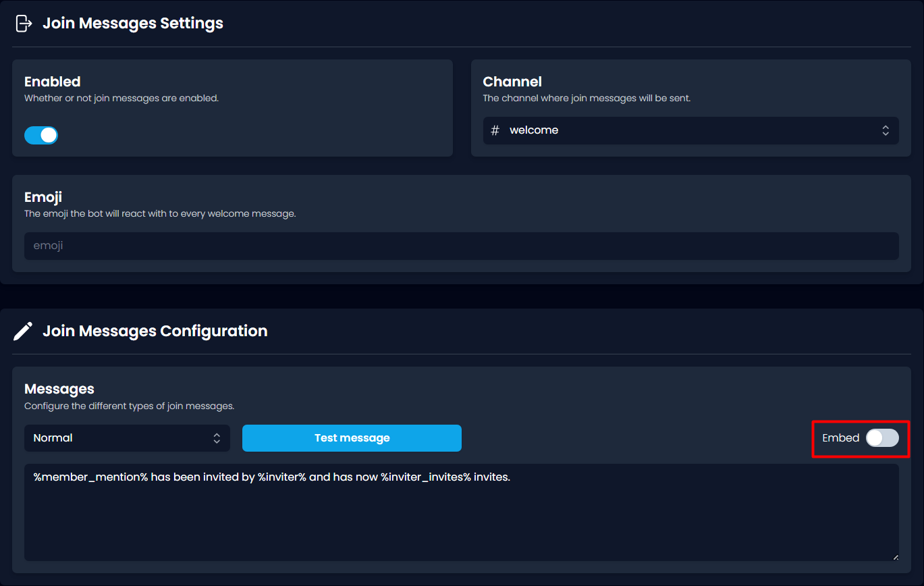Select the Join Messages Configuration section header

click(155, 331)
